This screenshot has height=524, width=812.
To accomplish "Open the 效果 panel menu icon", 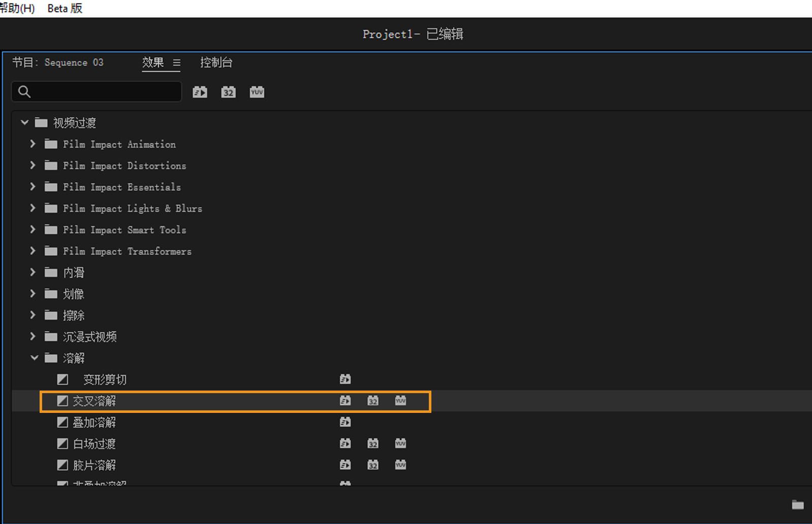I will pos(177,62).
